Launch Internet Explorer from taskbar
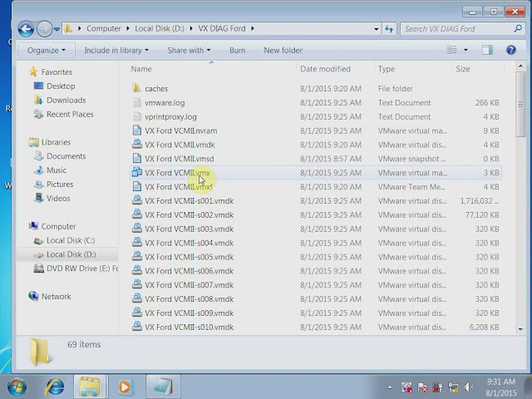Screen dimensions: 532x399 tap(55, 387)
